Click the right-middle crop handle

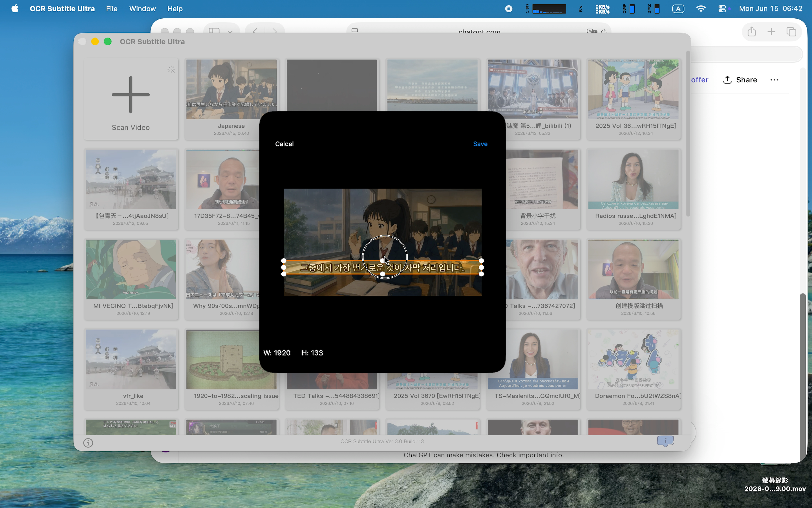pos(482,268)
